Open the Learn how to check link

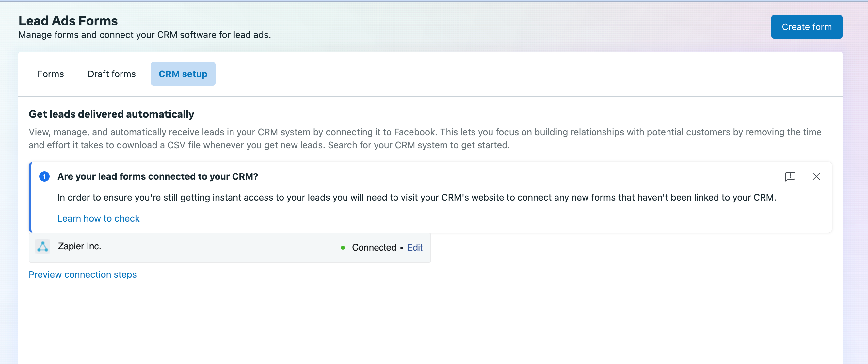[98, 218]
